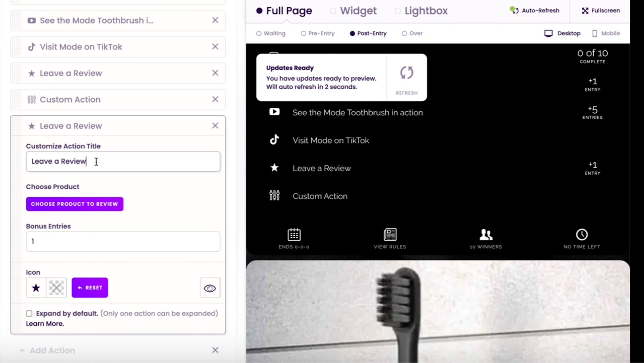
Task: Open See the Mode Toothbrush in action in preview
Action: tap(357, 113)
